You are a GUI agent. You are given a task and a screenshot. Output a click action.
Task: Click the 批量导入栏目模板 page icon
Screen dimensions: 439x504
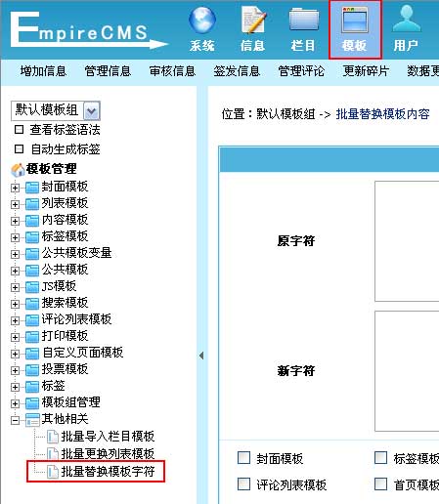(52, 437)
